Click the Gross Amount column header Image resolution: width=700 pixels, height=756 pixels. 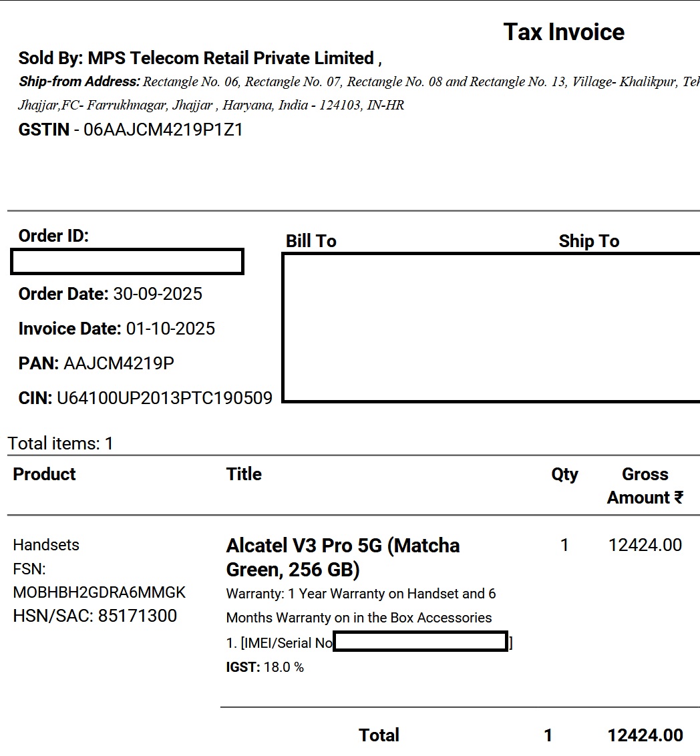pyautogui.click(x=645, y=486)
